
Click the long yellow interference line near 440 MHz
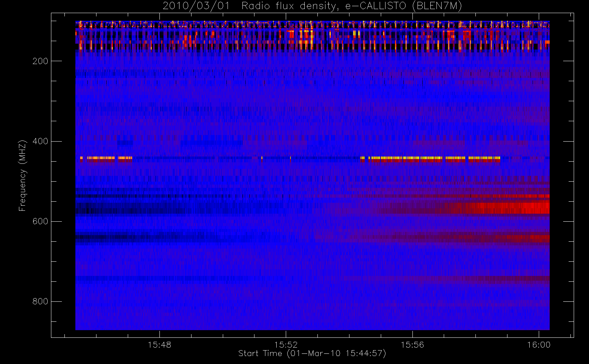click(430, 158)
